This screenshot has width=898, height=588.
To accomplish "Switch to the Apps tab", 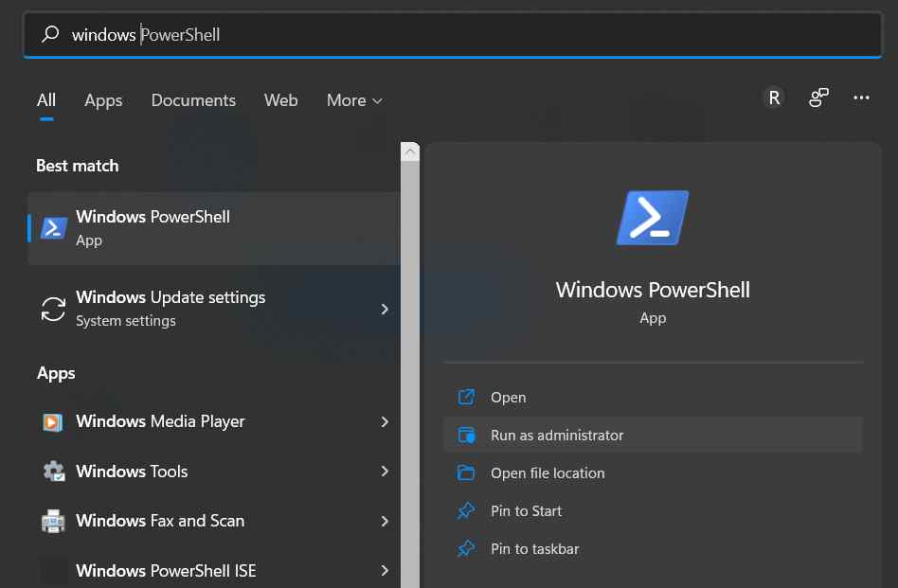I will 103,100.
